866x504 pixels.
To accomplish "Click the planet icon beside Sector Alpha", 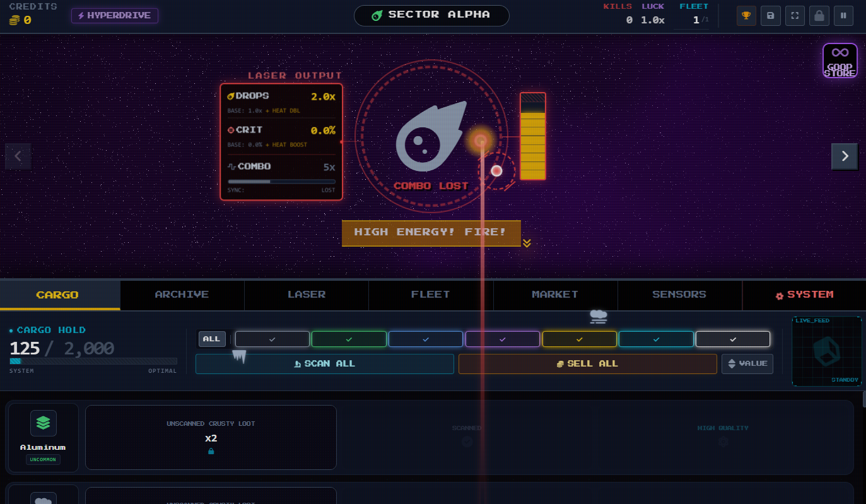I will [377, 16].
